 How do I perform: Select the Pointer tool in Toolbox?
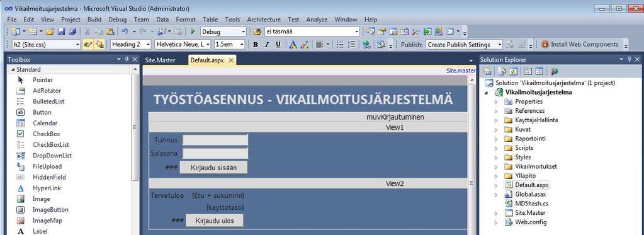tap(43, 80)
